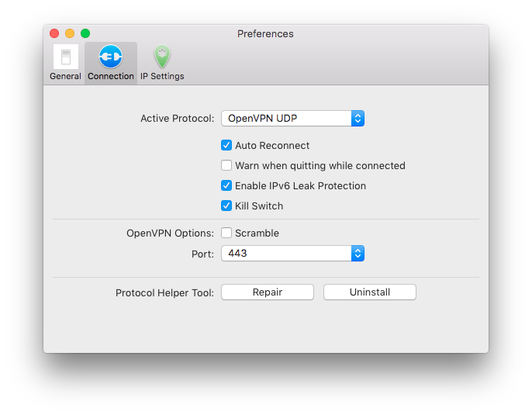Minimize window with the yellow button
This screenshot has height=415, width=532.
tap(70, 33)
